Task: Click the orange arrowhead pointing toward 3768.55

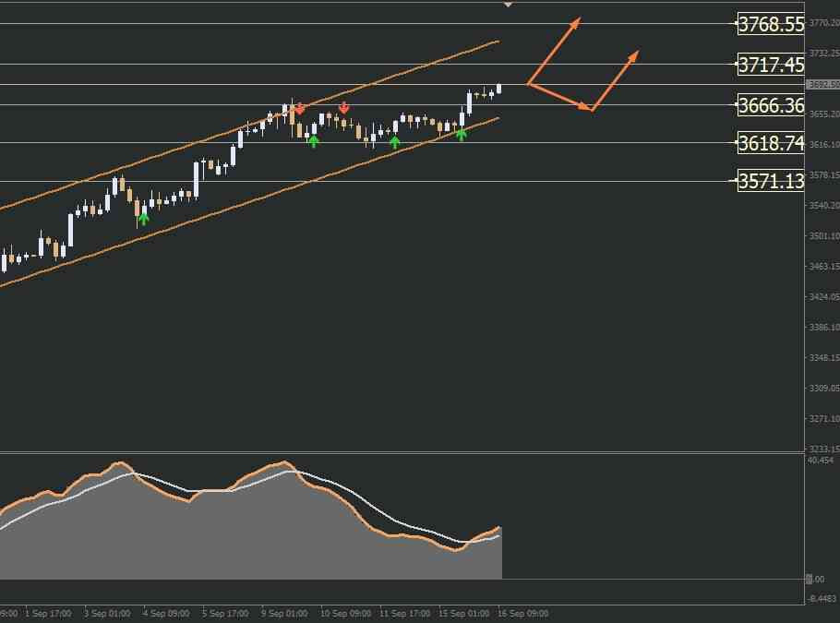Action: [575, 23]
